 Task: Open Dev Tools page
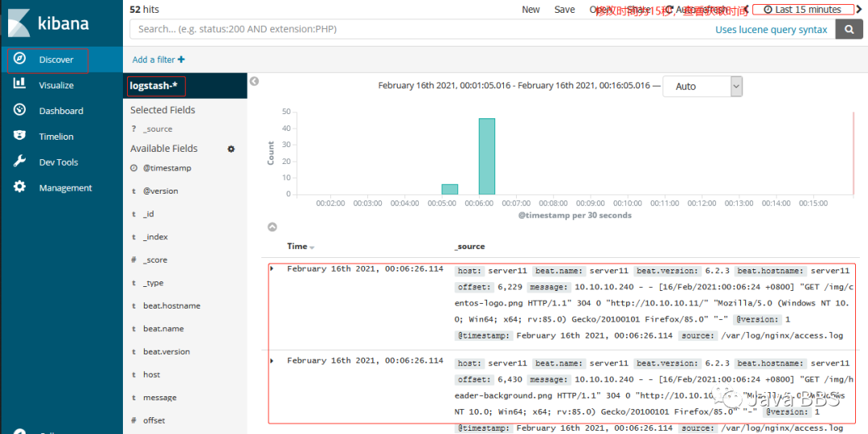point(58,162)
